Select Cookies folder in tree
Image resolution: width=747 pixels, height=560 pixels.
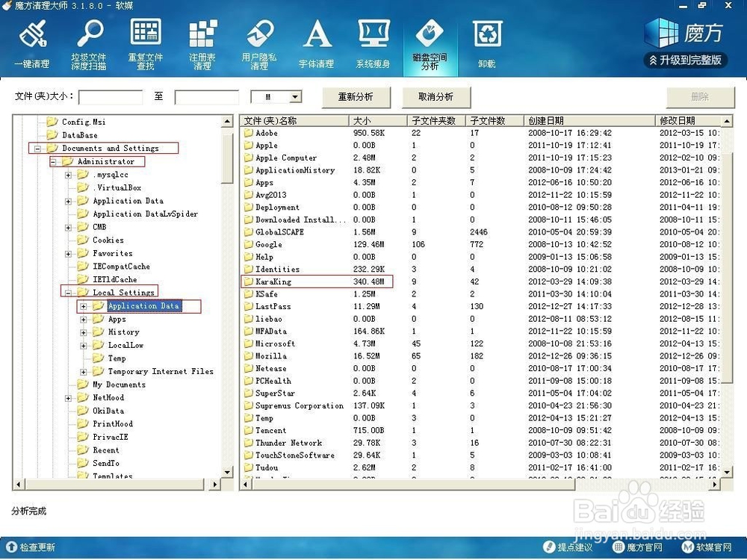pos(108,240)
